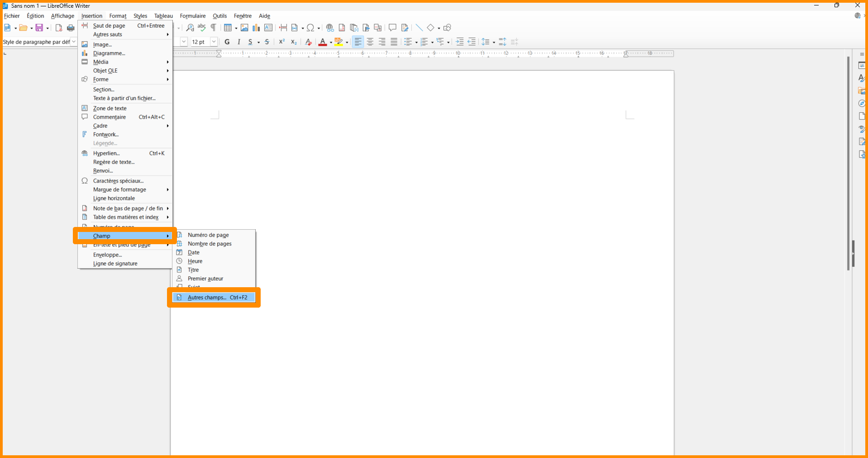Toggle formatting marks pilcrow button
868x458 pixels.
pos(213,28)
